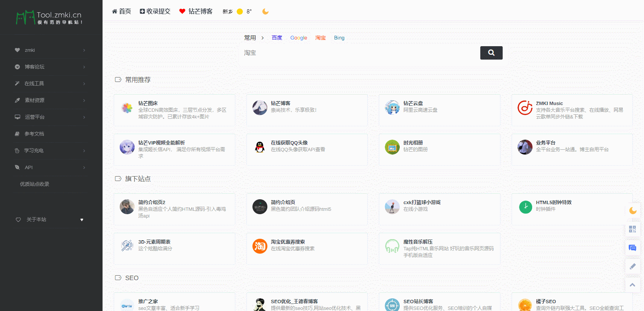Go to 钻芒博客 from the top navigation
Image resolution: width=644 pixels, height=311 pixels.
tap(196, 12)
